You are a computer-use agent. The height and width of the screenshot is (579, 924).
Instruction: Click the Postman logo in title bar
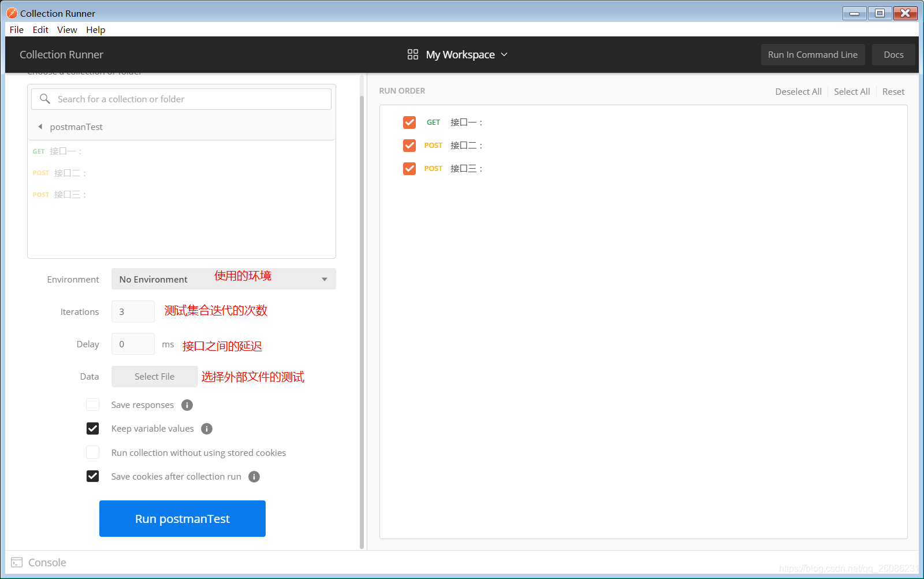point(12,13)
